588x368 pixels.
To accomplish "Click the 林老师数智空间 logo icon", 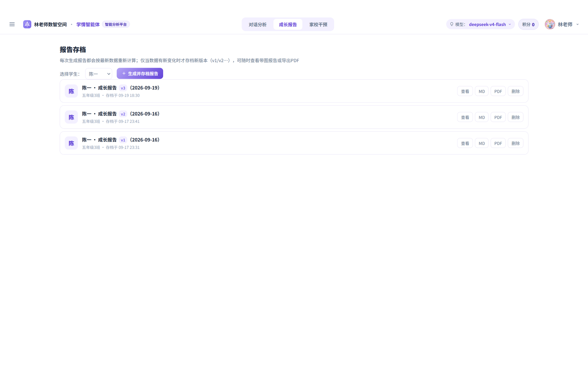I will [27, 24].
